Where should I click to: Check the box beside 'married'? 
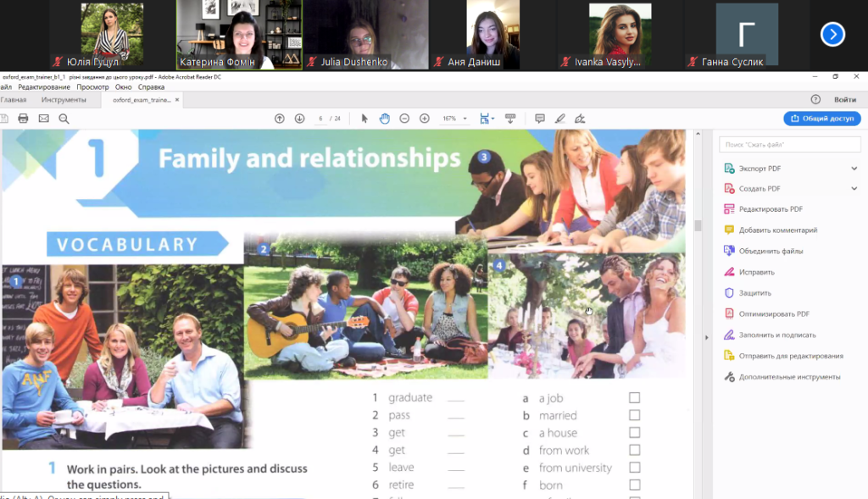634,415
